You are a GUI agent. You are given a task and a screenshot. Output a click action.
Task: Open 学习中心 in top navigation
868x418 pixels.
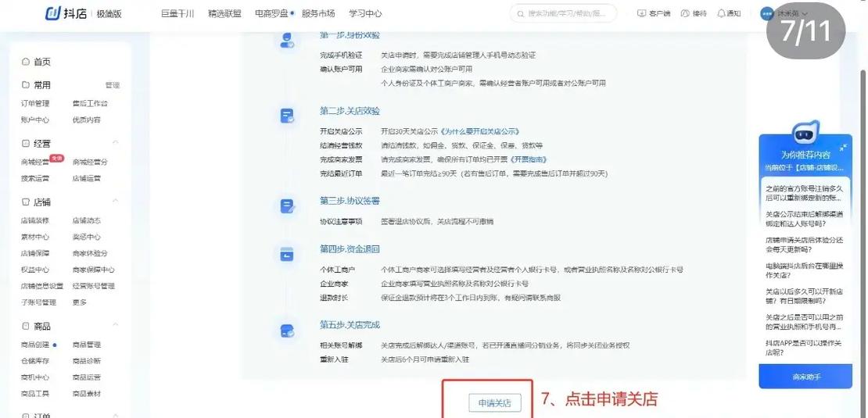point(365,14)
